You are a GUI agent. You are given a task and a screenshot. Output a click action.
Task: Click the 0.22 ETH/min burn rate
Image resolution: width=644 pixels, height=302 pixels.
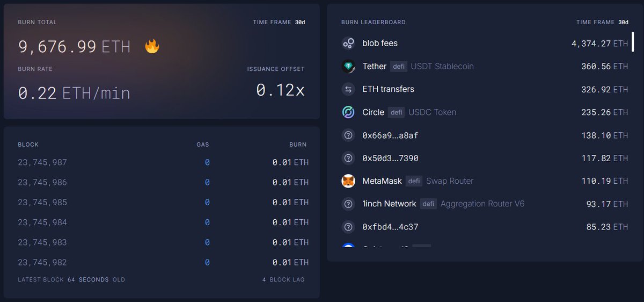pyautogui.click(x=74, y=93)
